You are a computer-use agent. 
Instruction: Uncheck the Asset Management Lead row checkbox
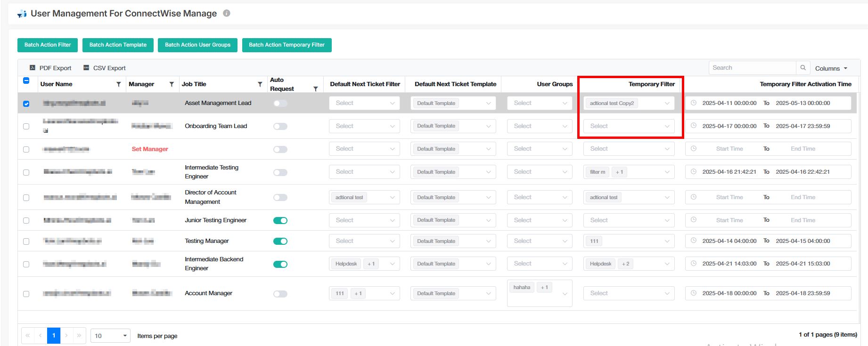pyautogui.click(x=26, y=104)
